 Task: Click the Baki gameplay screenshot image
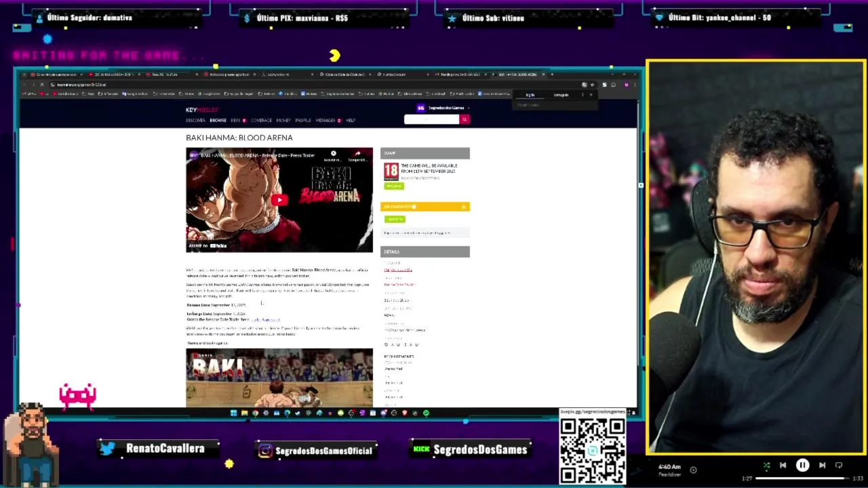point(279,378)
